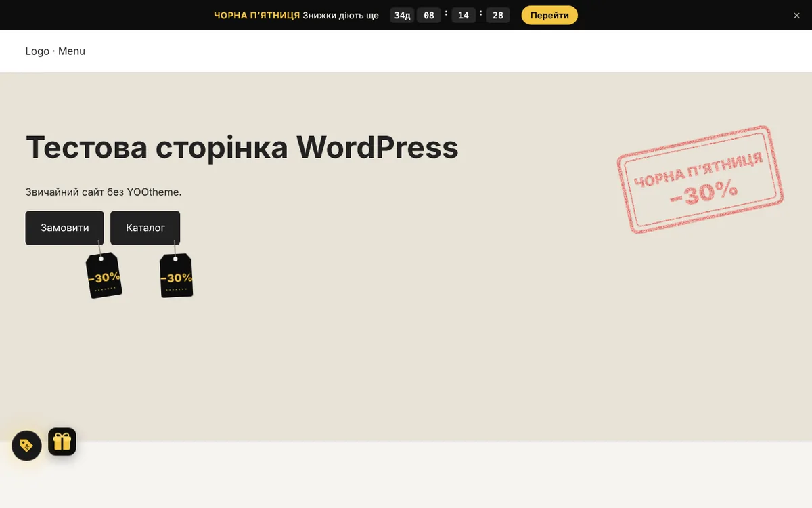Screen dimensions: 812x508
Task: Click the -30% tag under Замовити
Action: click(x=104, y=276)
